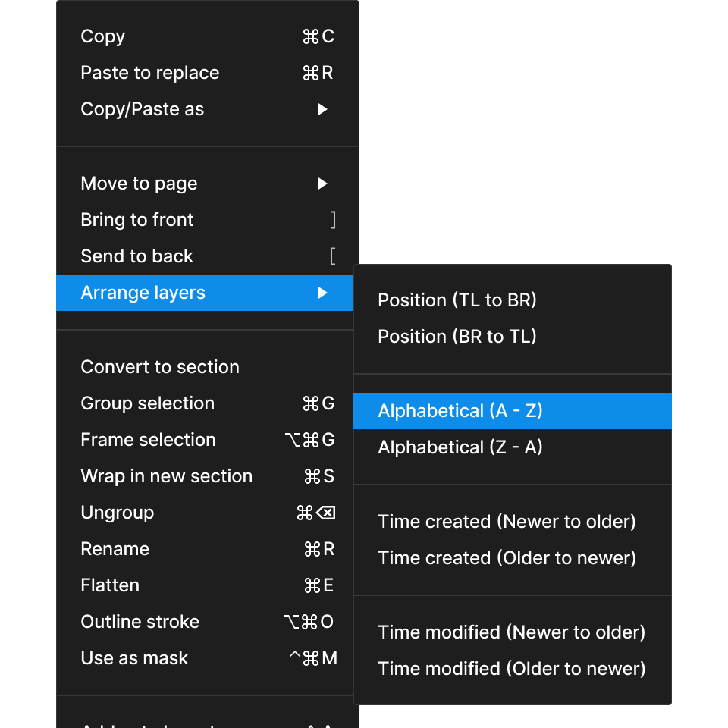Viewport: 728px width, 728px height.
Task: Apply Outline stroke to the selection
Action: point(140,621)
